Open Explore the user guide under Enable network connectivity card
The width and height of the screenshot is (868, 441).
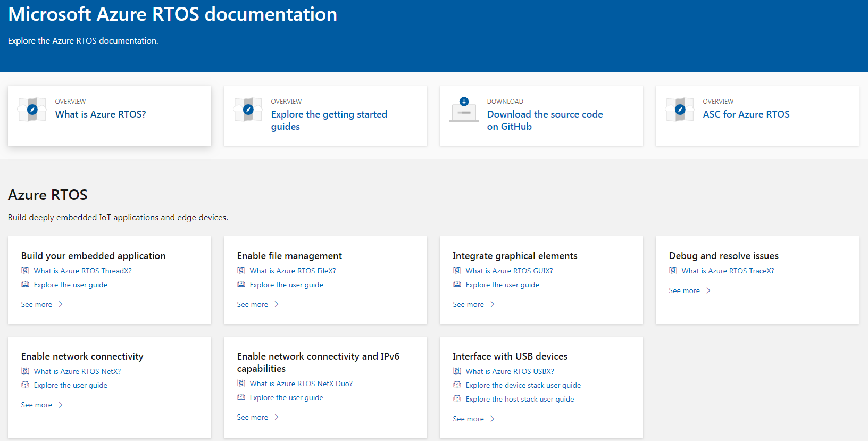[x=71, y=385]
